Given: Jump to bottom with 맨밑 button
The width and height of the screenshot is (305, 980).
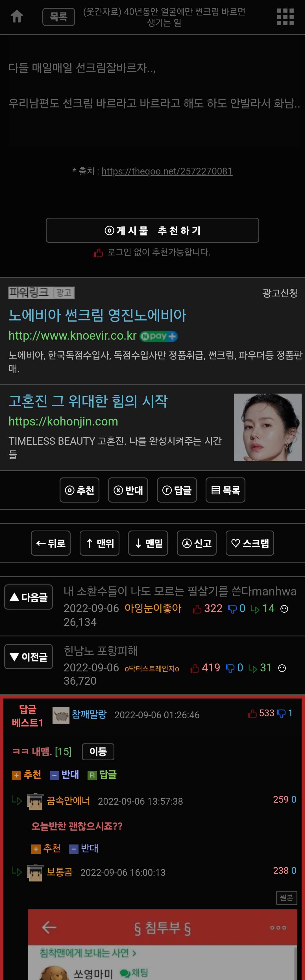Looking at the screenshot, I should pos(148,543).
